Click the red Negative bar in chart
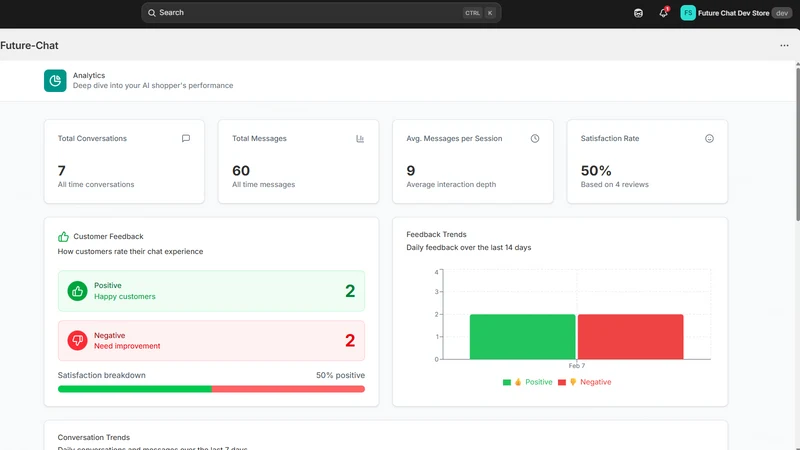Screen dimensions: 800x450 pos(630,337)
